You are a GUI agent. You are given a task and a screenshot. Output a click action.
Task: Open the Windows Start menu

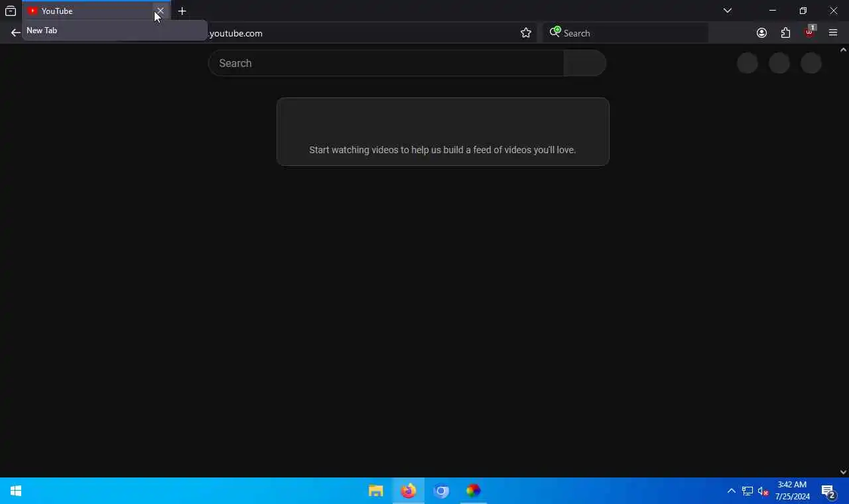click(x=16, y=491)
